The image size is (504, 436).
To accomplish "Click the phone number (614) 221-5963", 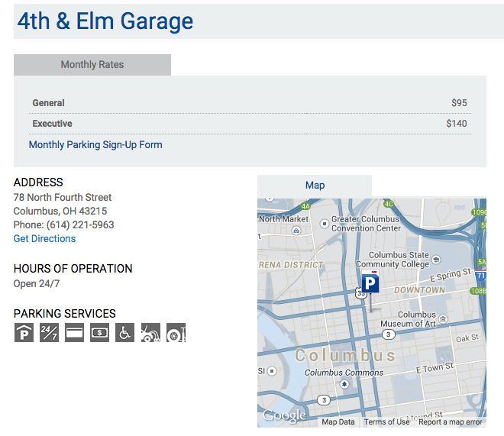I will click(x=80, y=225).
